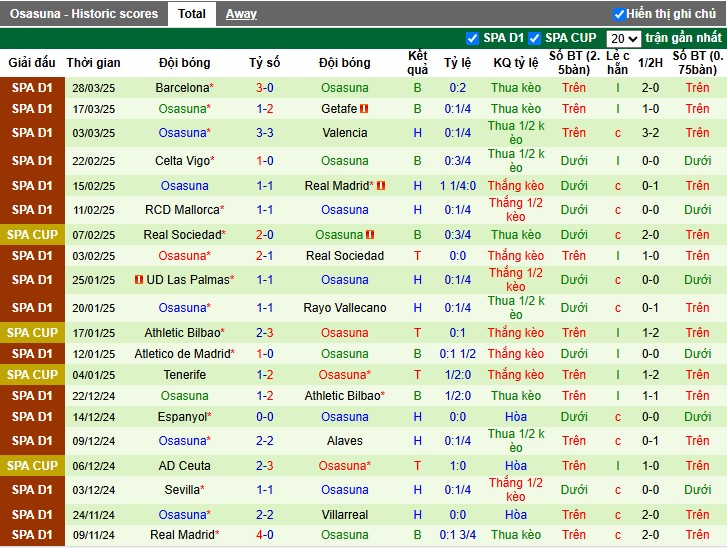Screen dimensions: 727x548
Task: Click odds 1 1/4:0 for Real Madrid row
Action: (x=458, y=186)
